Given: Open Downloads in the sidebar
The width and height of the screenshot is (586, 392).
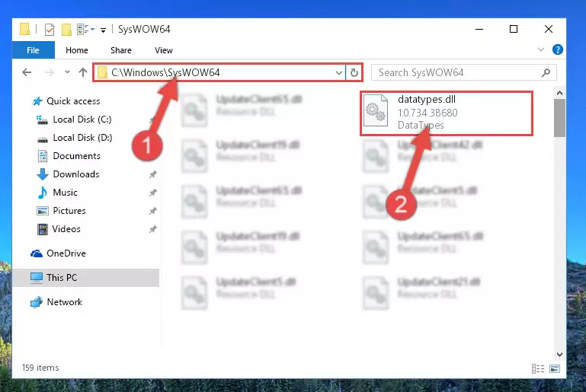Looking at the screenshot, I should tap(68, 174).
